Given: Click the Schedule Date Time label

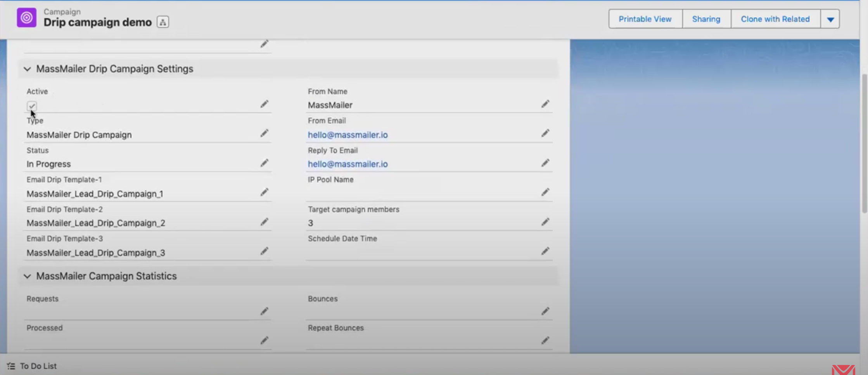Looking at the screenshot, I should [342, 239].
